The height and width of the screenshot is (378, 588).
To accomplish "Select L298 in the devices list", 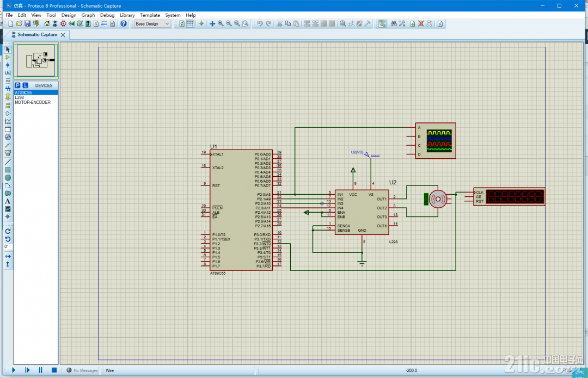I will click(x=36, y=97).
